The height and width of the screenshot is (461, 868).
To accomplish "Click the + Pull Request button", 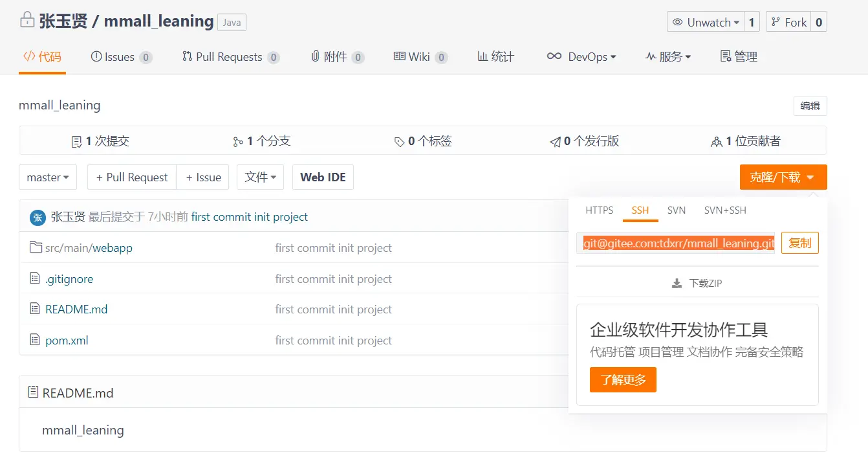I will 132,177.
